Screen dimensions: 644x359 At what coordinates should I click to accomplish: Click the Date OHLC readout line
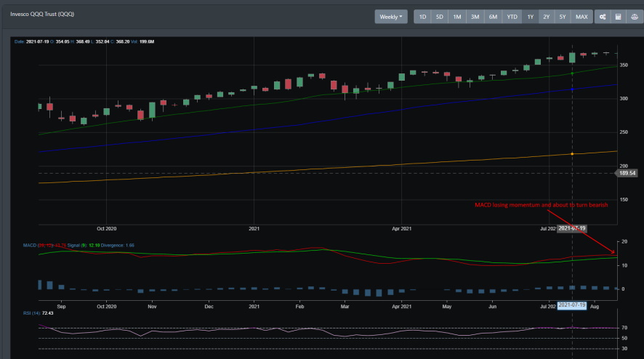[84, 41]
